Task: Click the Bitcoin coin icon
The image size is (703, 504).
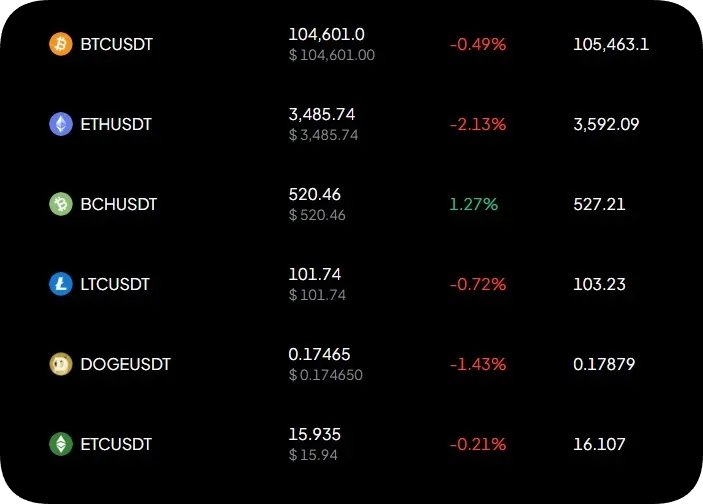Action: coord(61,44)
